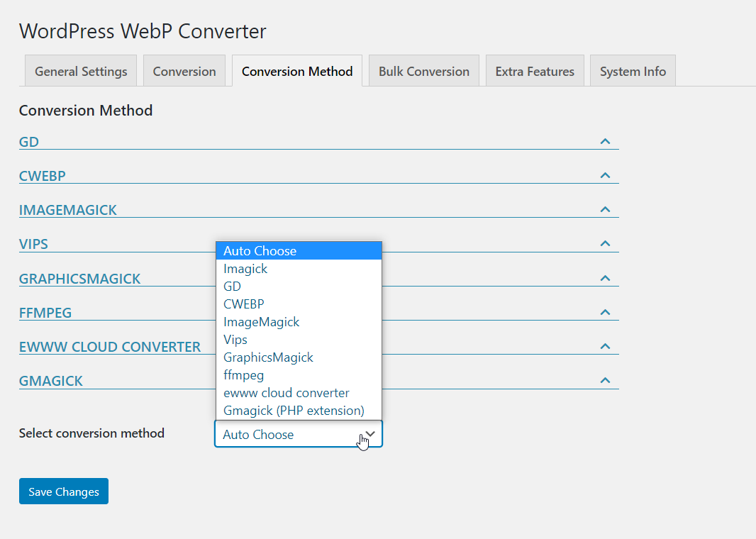
Task: Collapse the GD section
Action: click(605, 141)
